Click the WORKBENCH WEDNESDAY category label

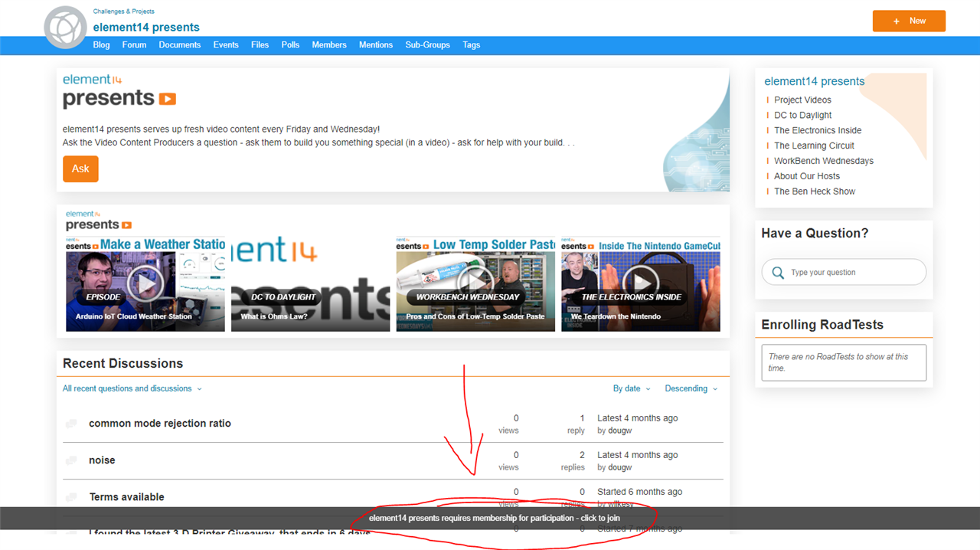tap(468, 296)
